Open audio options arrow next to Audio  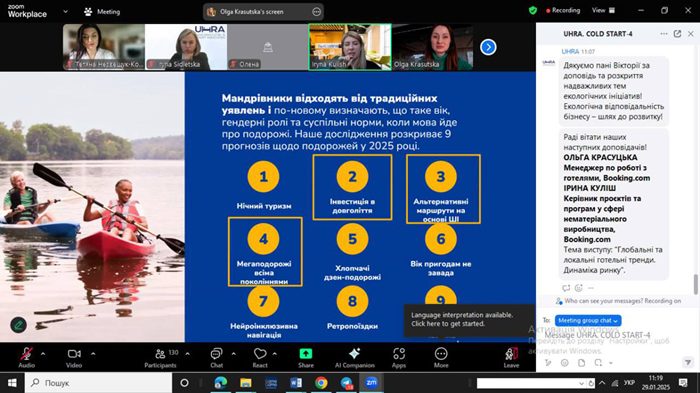43,354
